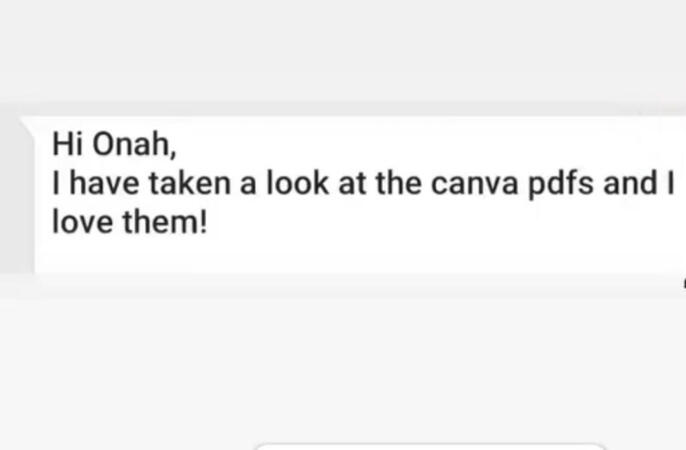The height and width of the screenshot is (450, 686).
Task: Click the word "love" on the last line
Action: [x=82, y=220]
